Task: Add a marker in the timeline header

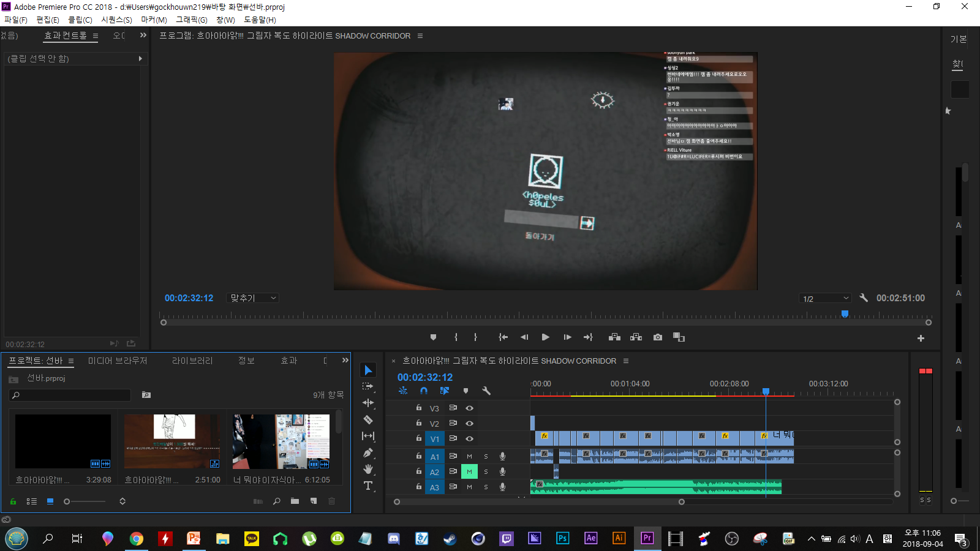Action: [x=466, y=391]
